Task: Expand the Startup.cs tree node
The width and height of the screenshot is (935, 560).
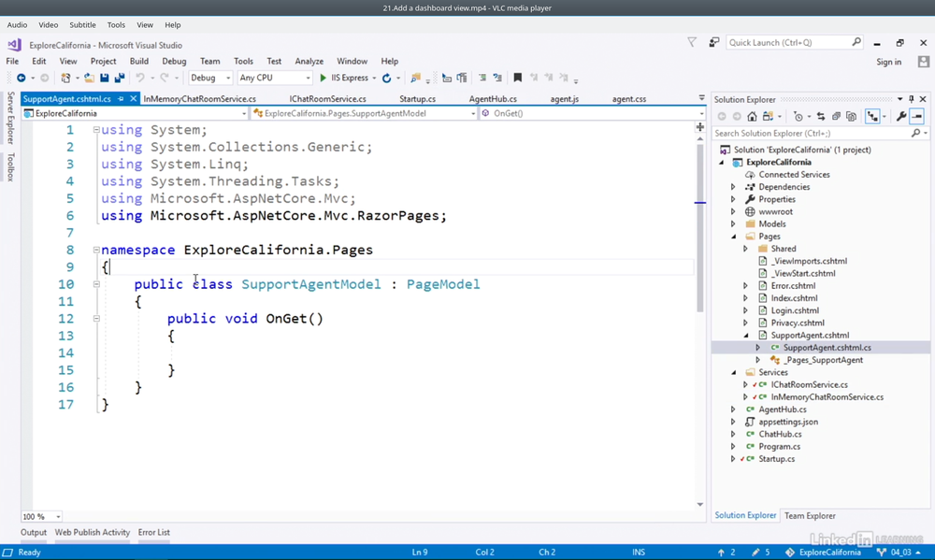Action: pyautogui.click(x=733, y=459)
